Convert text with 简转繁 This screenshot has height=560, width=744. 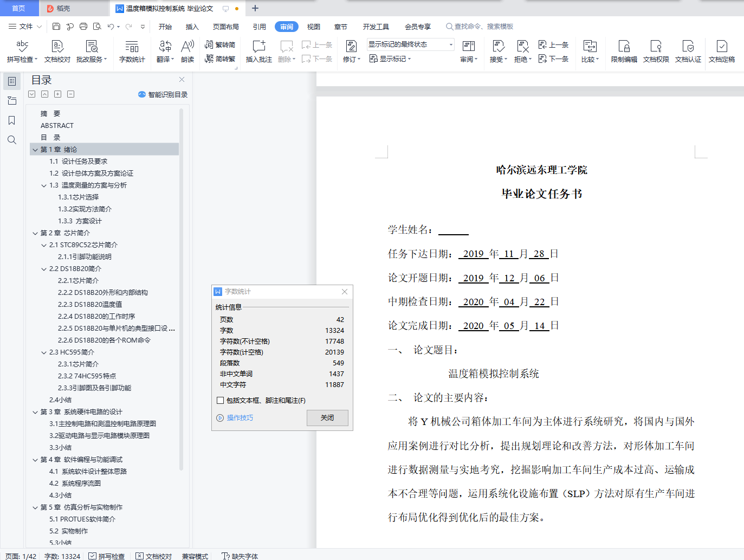(x=220, y=59)
